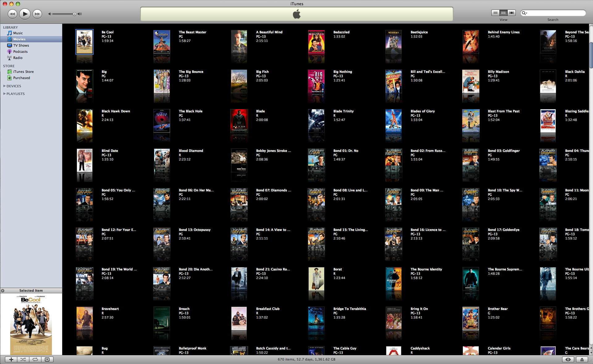
Task: Select the Bond 01: Dr. No poster
Action: pos(316,161)
